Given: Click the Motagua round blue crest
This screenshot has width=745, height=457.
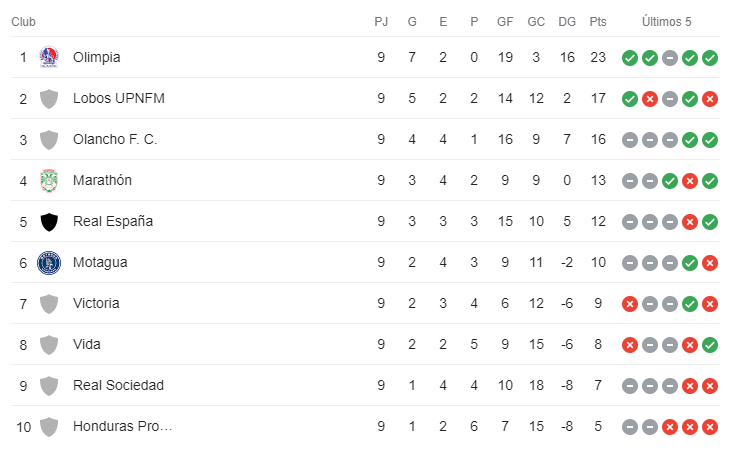Looking at the screenshot, I should coord(49,263).
